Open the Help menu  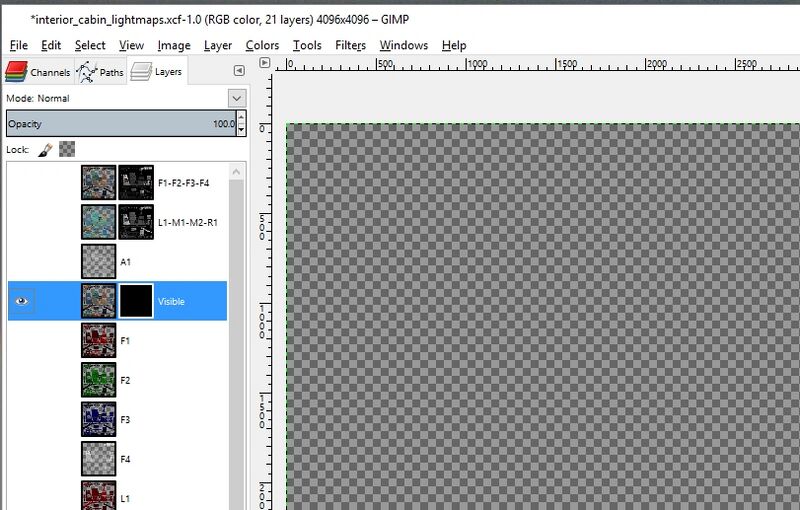tap(454, 45)
